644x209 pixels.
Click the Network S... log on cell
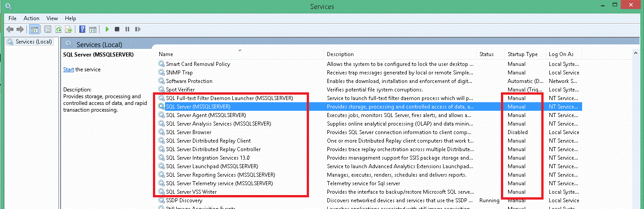(x=563, y=81)
